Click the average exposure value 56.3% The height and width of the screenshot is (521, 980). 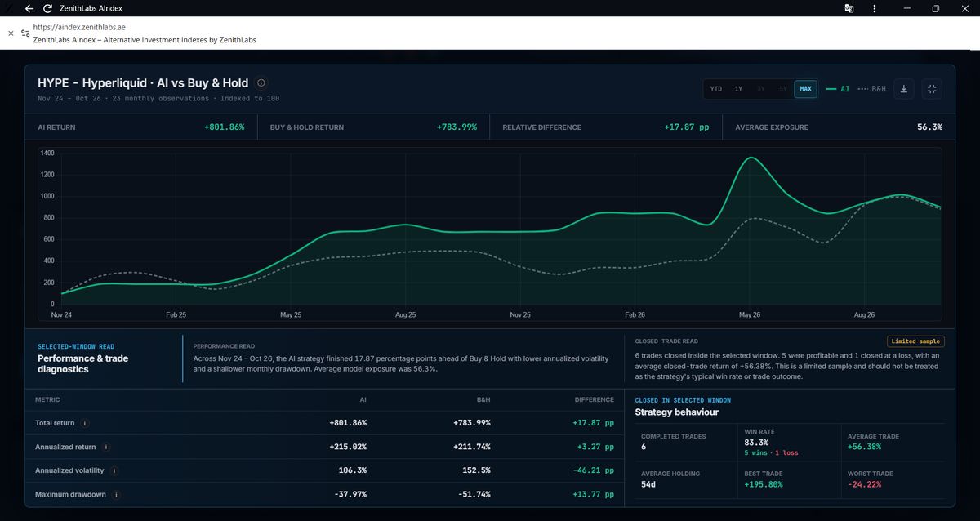pos(929,127)
